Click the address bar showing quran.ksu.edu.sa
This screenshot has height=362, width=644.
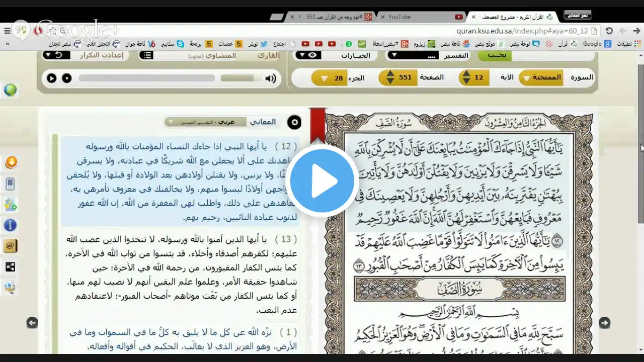pyautogui.click(x=522, y=31)
